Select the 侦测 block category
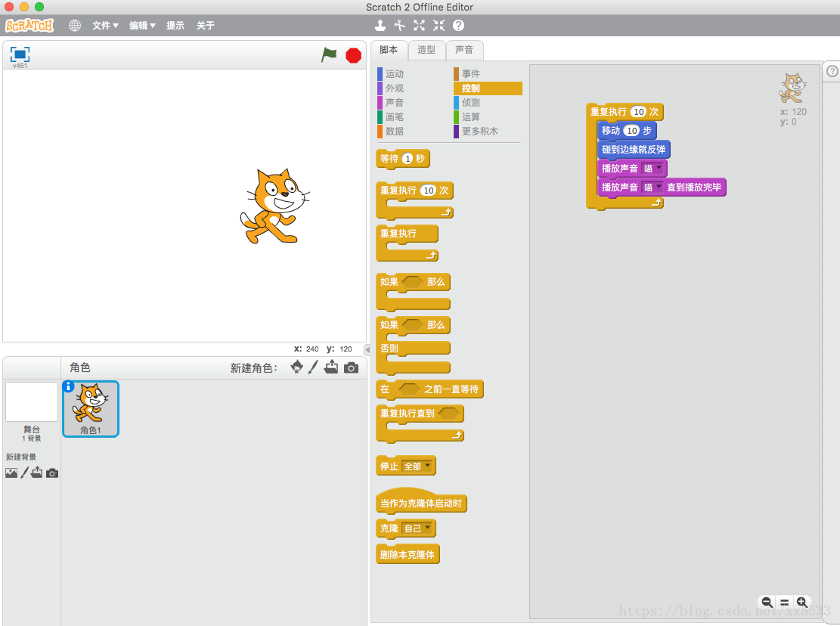 [488, 103]
